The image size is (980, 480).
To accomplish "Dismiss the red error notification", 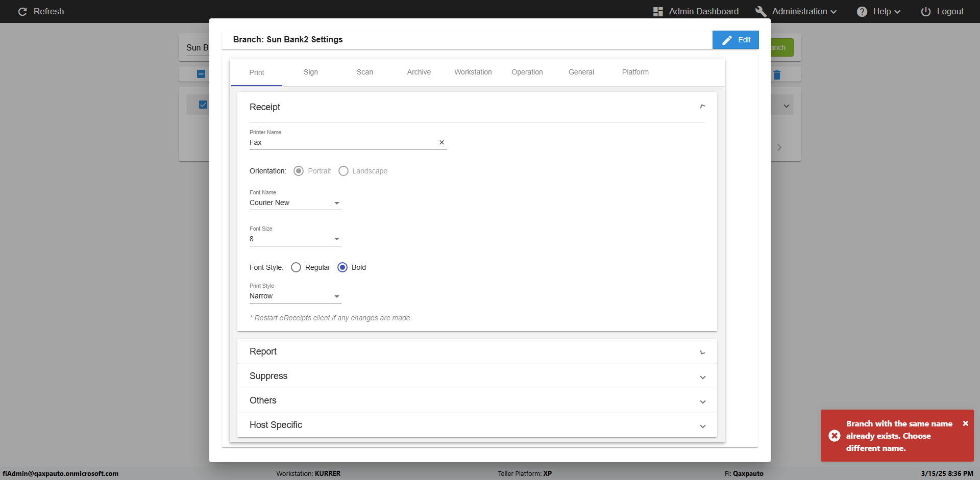I will pos(965,423).
